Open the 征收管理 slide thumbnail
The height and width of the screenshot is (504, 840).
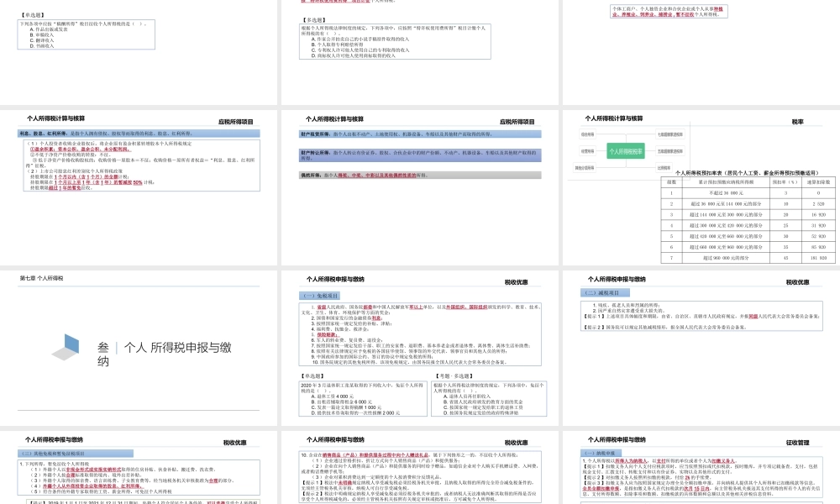pos(700,467)
